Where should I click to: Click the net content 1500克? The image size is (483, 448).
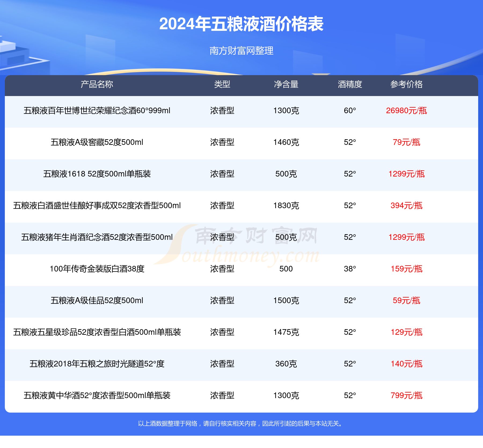[x=286, y=300]
